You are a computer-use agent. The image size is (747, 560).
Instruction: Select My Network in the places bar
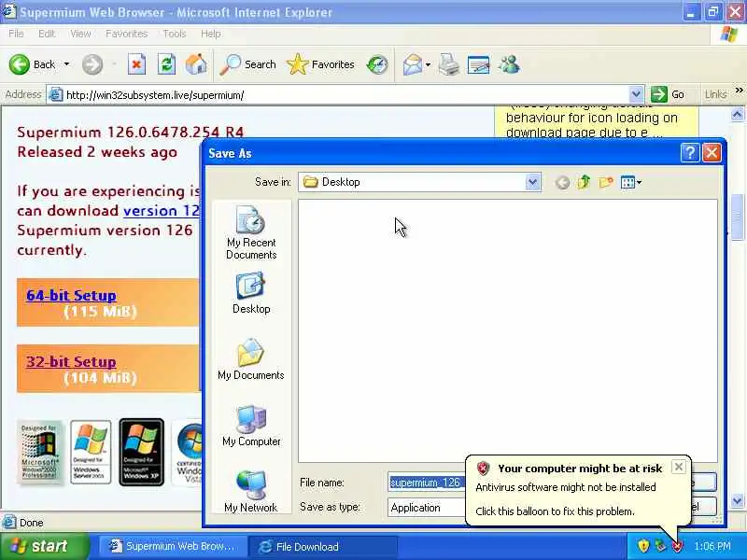point(251,492)
